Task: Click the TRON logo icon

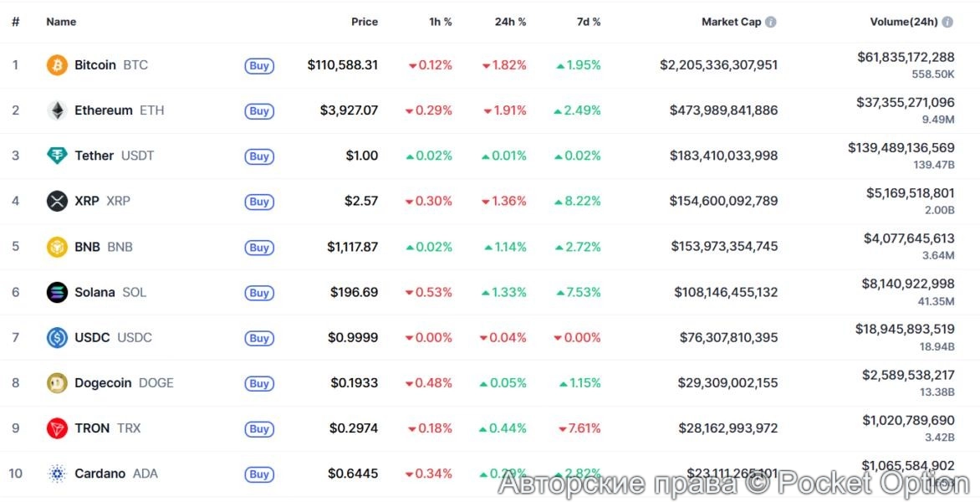Action: [x=57, y=428]
